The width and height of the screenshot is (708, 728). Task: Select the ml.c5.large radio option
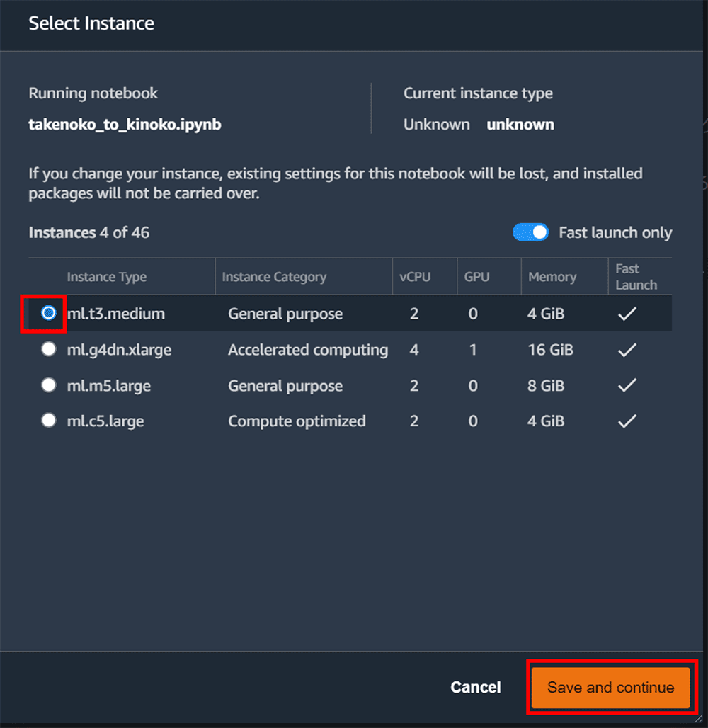tap(48, 421)
